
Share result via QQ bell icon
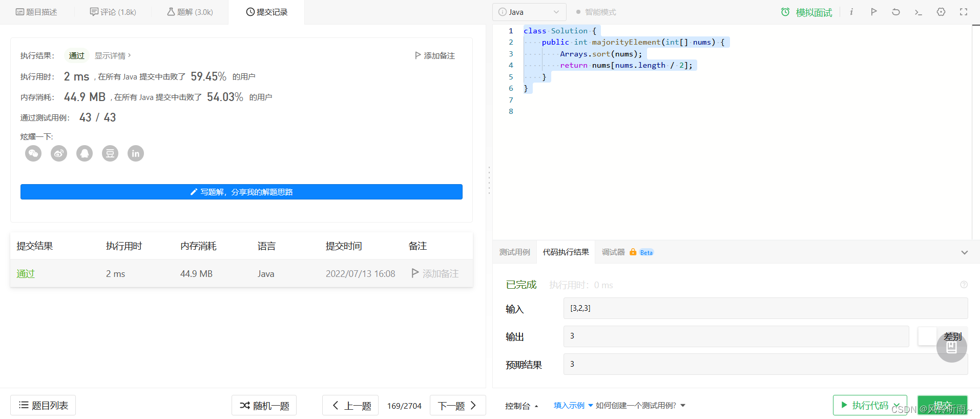[85, 153]
